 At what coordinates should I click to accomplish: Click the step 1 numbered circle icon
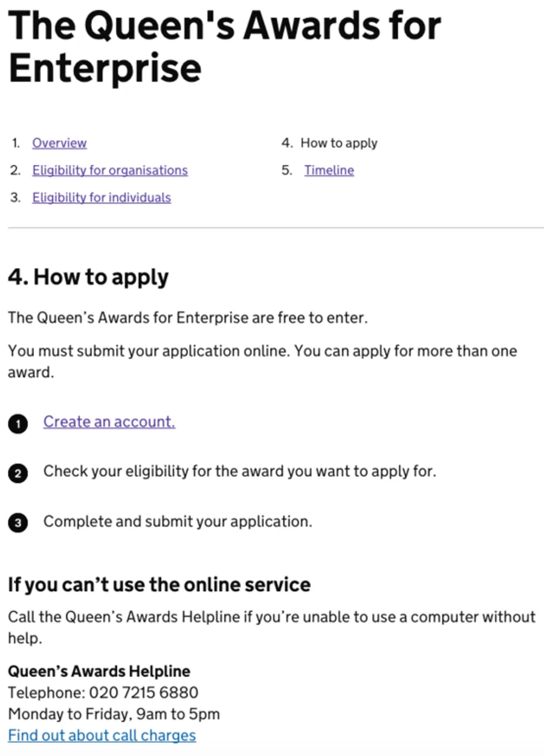[x=18, y=425]
